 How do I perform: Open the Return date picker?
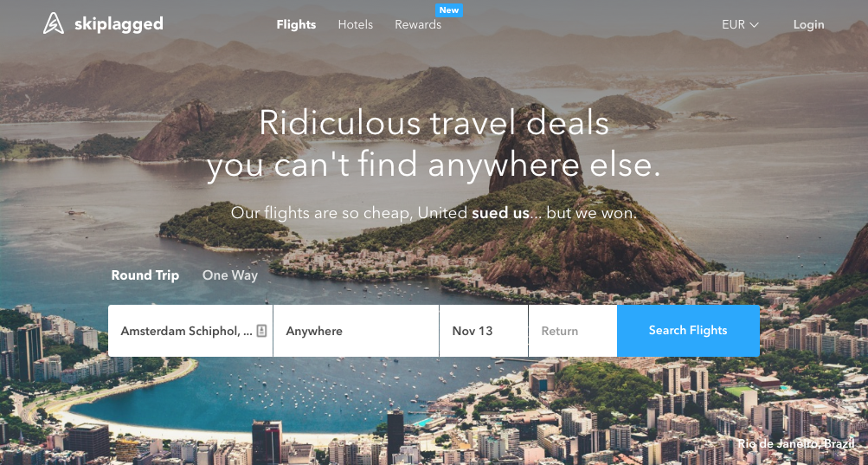click(573, 331)
